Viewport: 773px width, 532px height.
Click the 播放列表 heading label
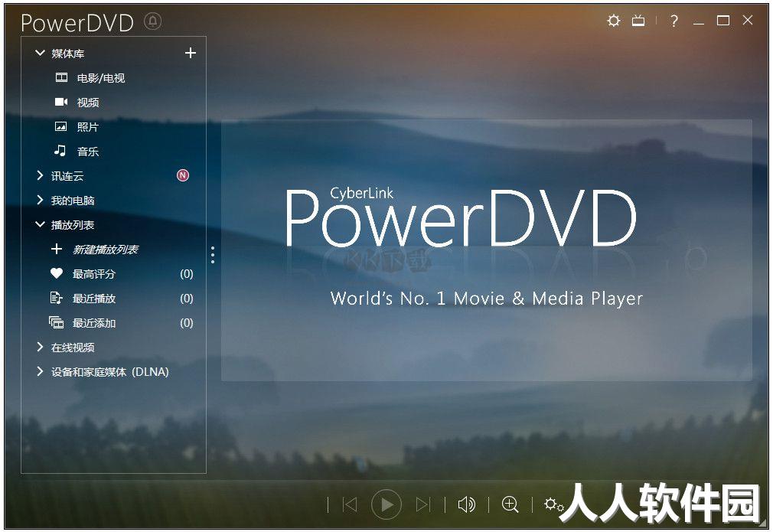pos(73,225)
